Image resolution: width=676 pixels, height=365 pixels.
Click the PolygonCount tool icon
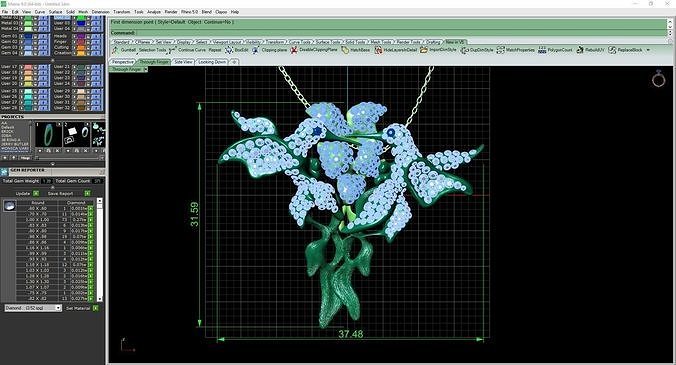tap(542, 50)
